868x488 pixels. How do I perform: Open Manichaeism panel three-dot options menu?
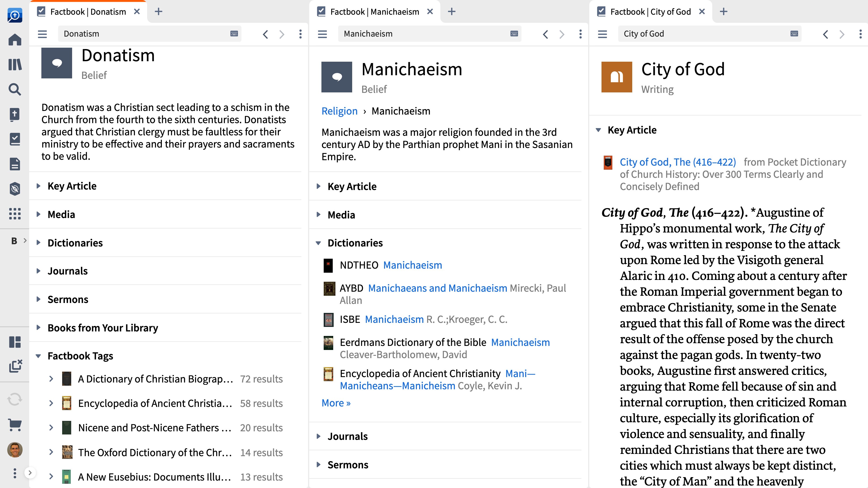pos(580,34)
